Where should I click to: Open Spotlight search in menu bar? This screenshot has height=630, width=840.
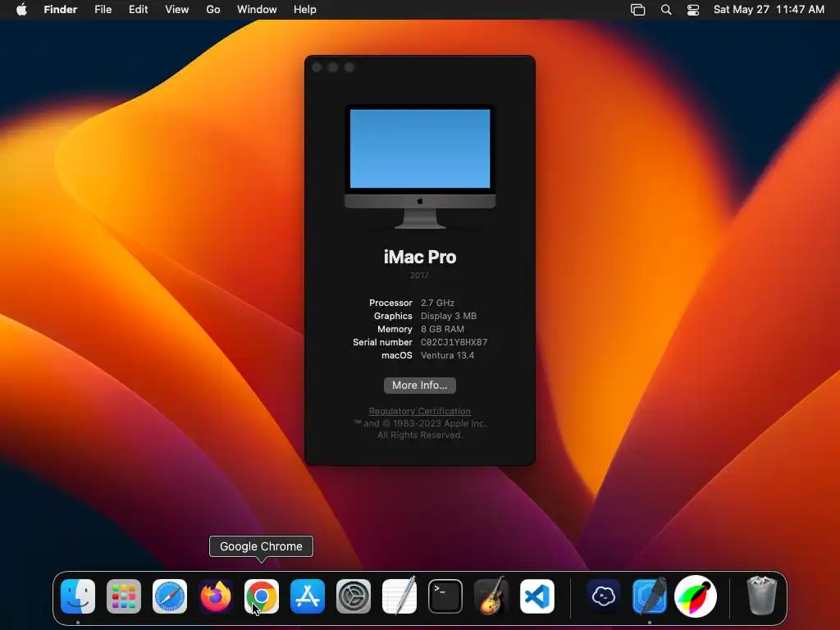[x=666, y=10]
